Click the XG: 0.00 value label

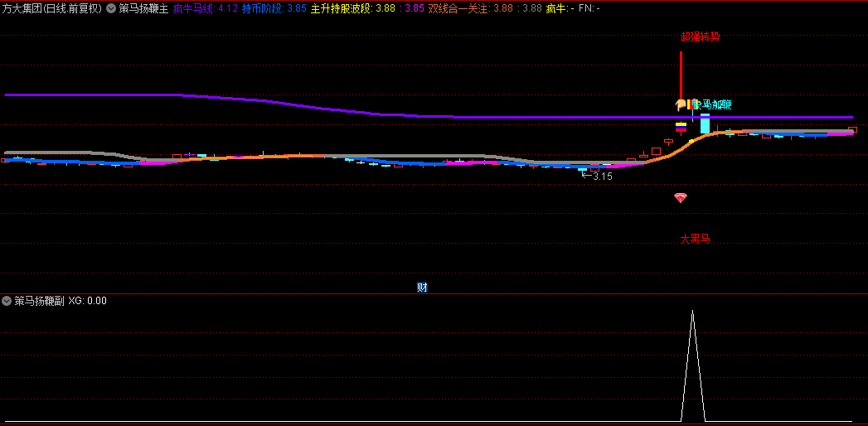click(88, 301)
